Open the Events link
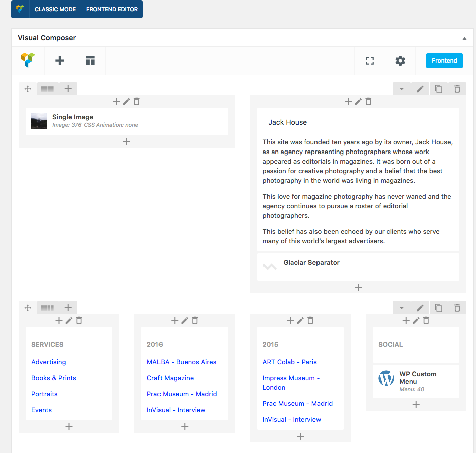Viewport: 476px width, 453px height. [x=41, y=410]
